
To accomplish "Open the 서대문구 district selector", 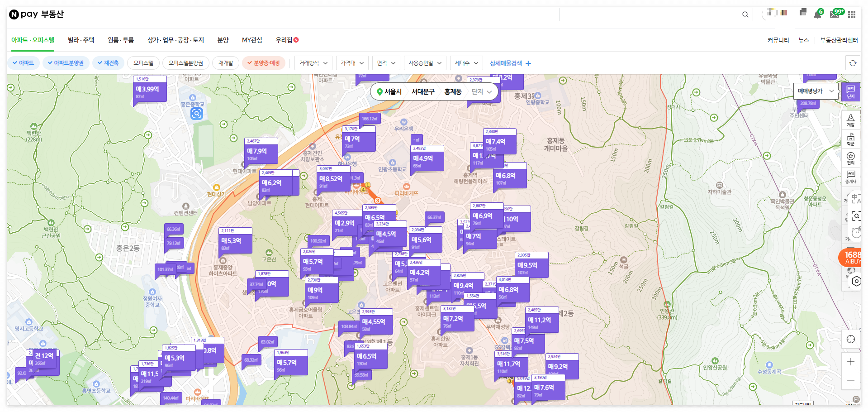I will [x=423, y=91].
